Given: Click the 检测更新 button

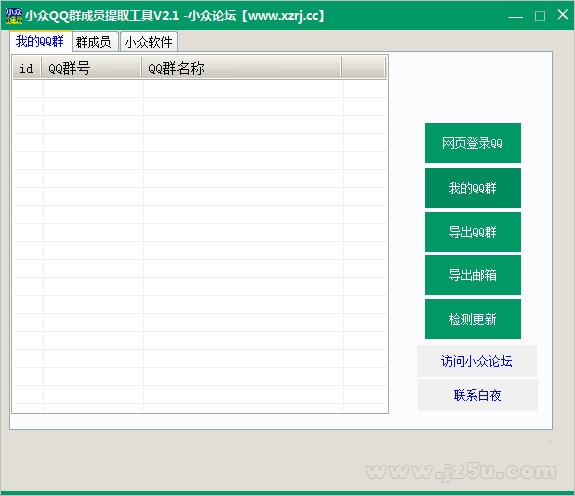Looking at the screenshot, I should 473,319.
